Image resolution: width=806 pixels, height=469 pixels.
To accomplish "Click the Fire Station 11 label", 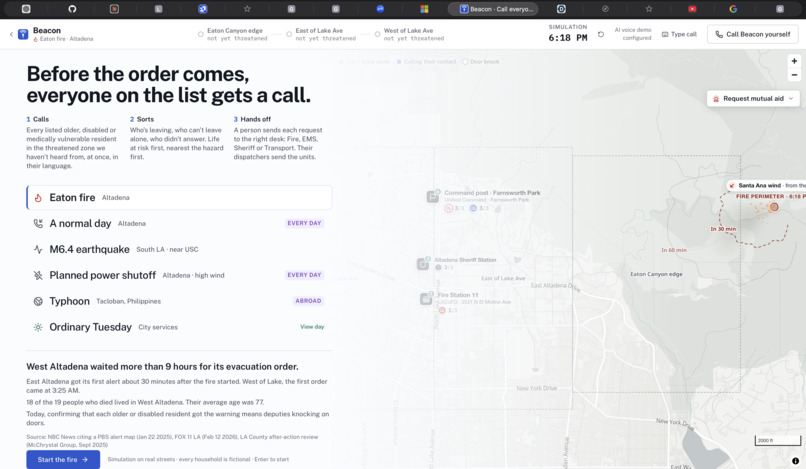I will click(458, 295).
